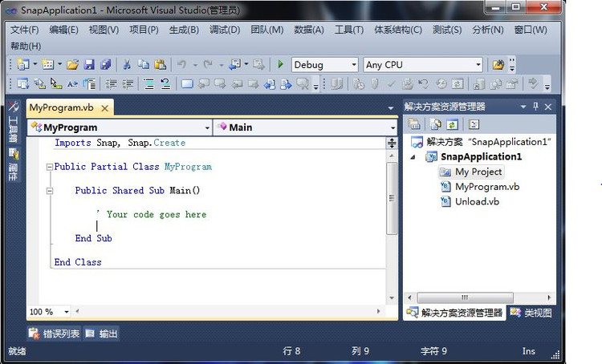
Task: Click the Undo arrow icon
Action: point(182,65)
